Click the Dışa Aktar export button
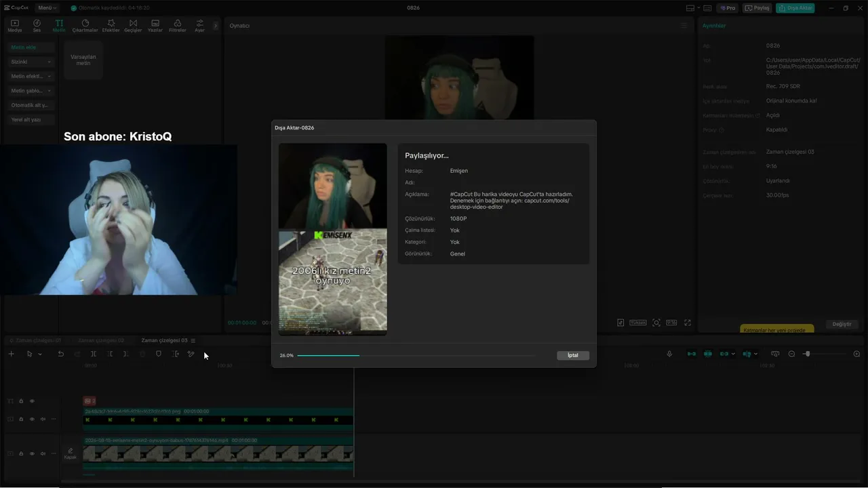Screen dimensions: 868x488 coord(795,8)
